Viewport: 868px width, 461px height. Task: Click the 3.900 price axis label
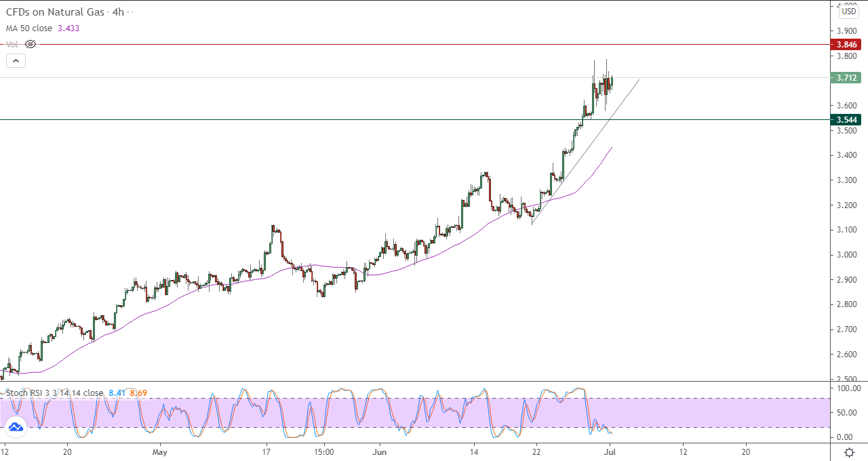click(846, 31)
